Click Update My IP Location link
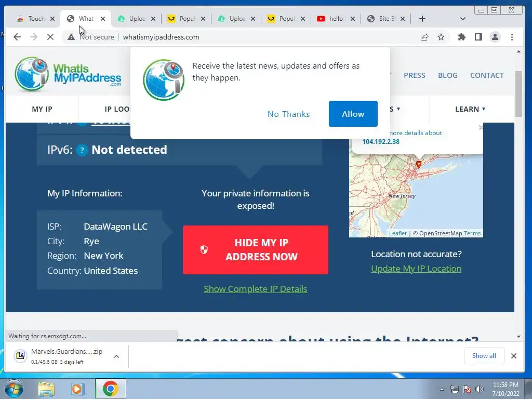Image resolution: width=532 pixels, height=399 pixels. (416, 269)
